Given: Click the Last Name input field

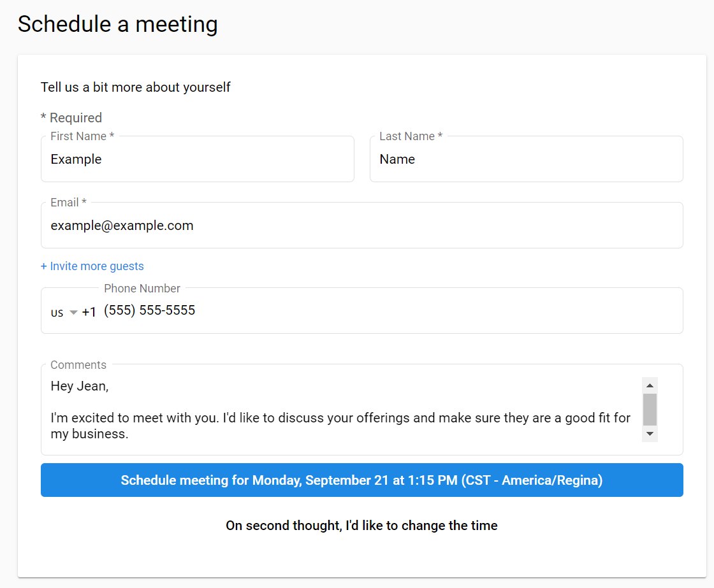Looking at the screenshot, I should coord(526,159).
